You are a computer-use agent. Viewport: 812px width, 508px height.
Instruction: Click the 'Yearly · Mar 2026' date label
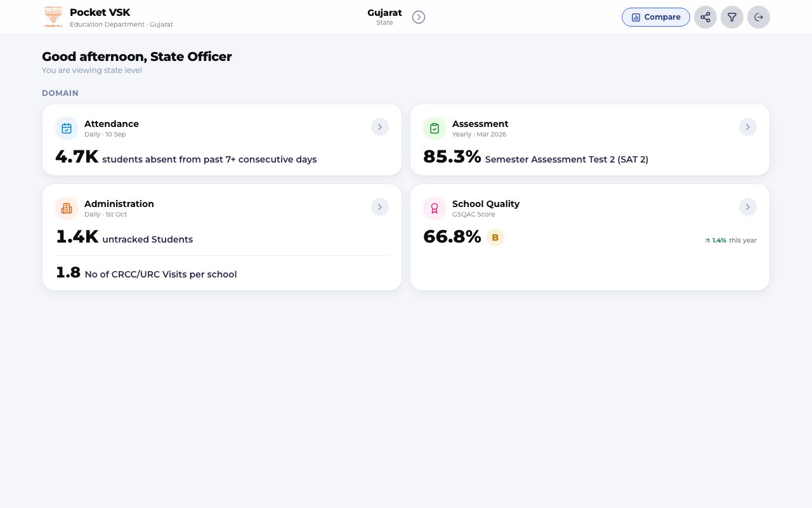[479, 135]
